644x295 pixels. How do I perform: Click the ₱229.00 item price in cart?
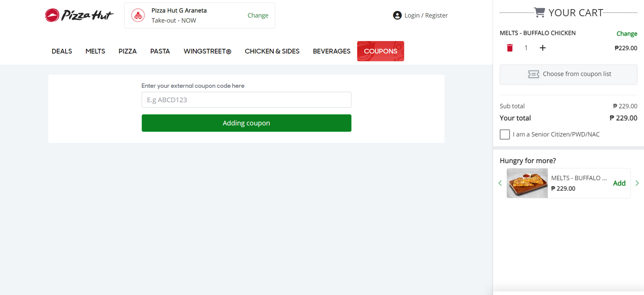coord(626,48)
